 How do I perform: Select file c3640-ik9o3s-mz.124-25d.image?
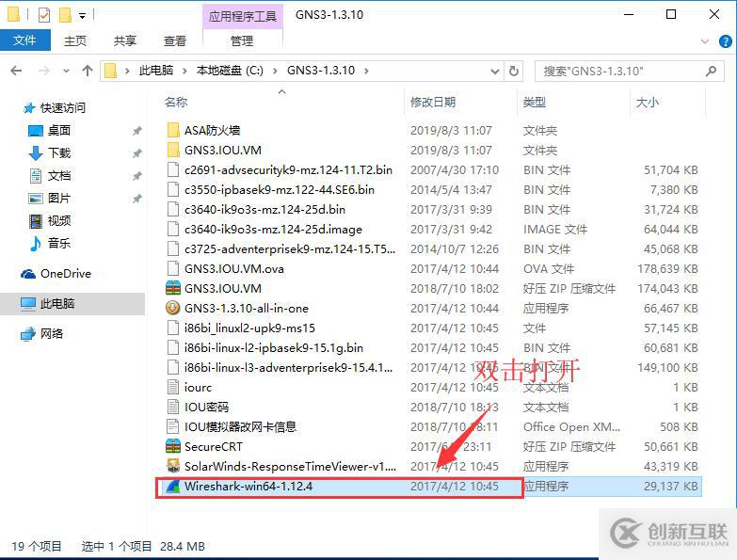(x=273, y=230)
